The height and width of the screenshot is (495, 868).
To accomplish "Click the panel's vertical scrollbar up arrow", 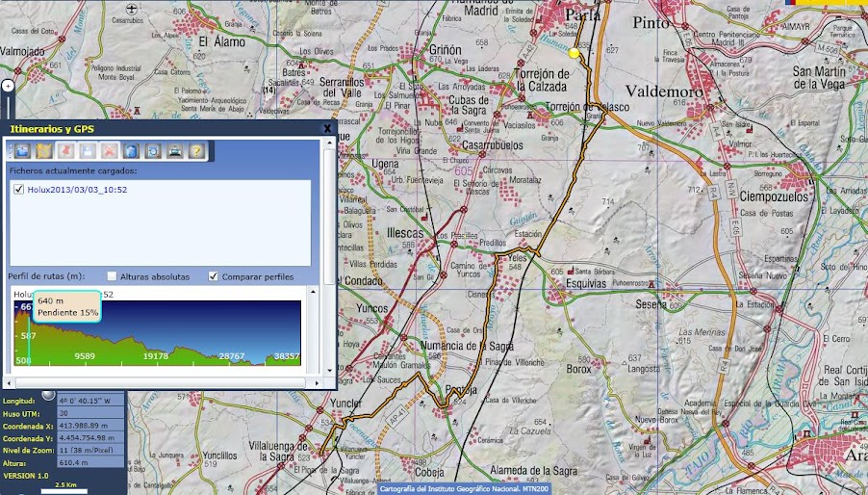I will 329,143.
